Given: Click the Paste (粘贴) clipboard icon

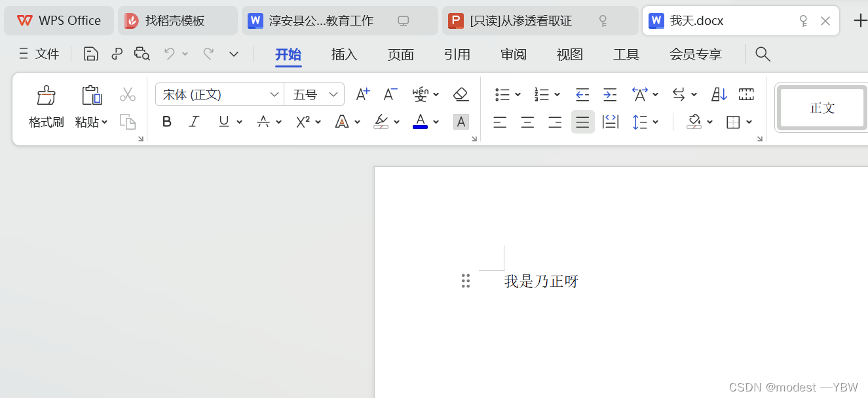Looking at the screenshot, I should pos(92,96).
